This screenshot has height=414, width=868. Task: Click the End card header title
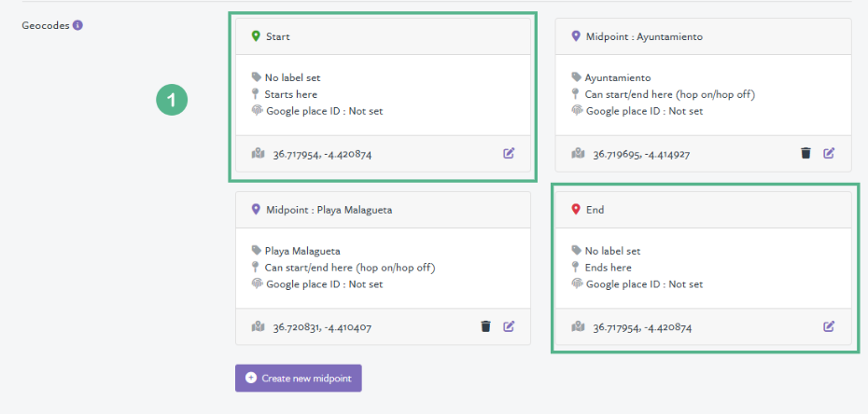click(x=595, y=211)
